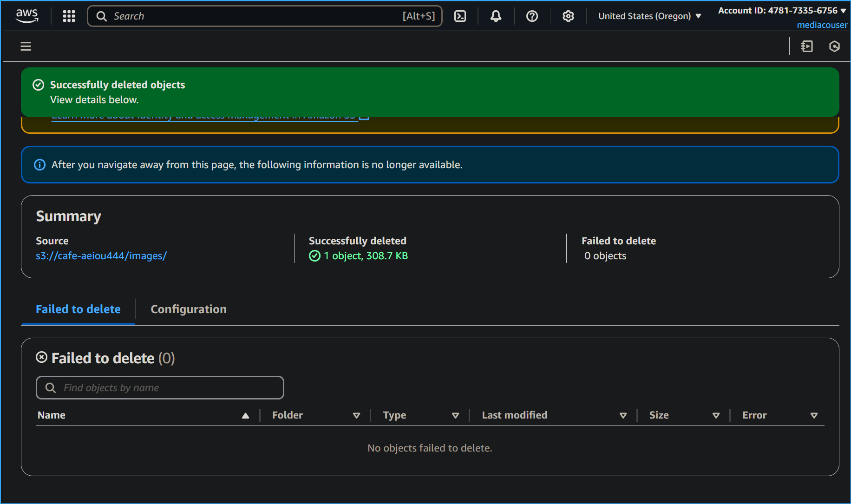Viewport: 851px width, 504px height.
Task: Expand the hamburger side navigation menu
Action: pyautogui.click(x=26, y=46)
